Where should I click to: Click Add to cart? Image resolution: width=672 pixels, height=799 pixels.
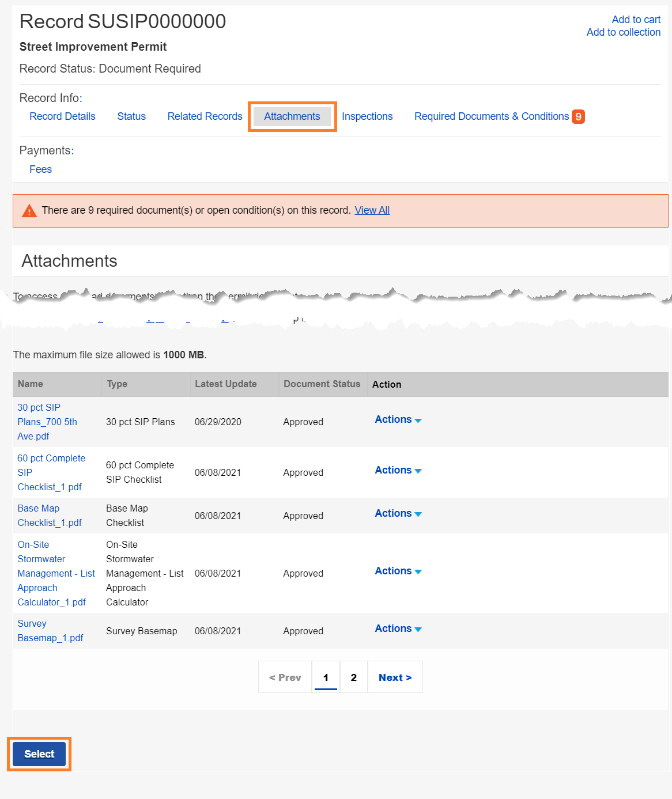click(636, 19)
